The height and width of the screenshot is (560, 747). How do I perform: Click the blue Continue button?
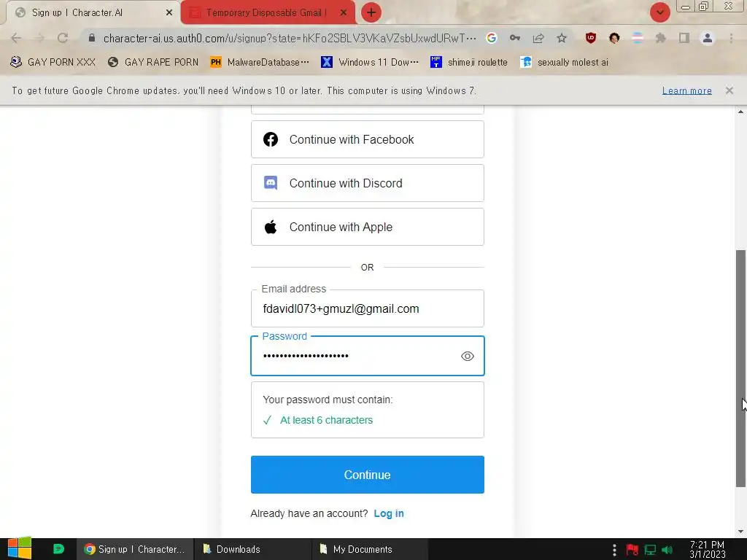pos(368,475)
